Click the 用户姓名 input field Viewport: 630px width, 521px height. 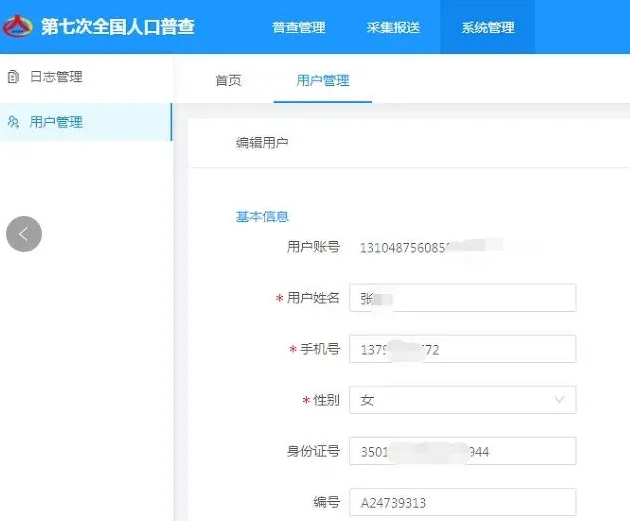pos(462,298)
